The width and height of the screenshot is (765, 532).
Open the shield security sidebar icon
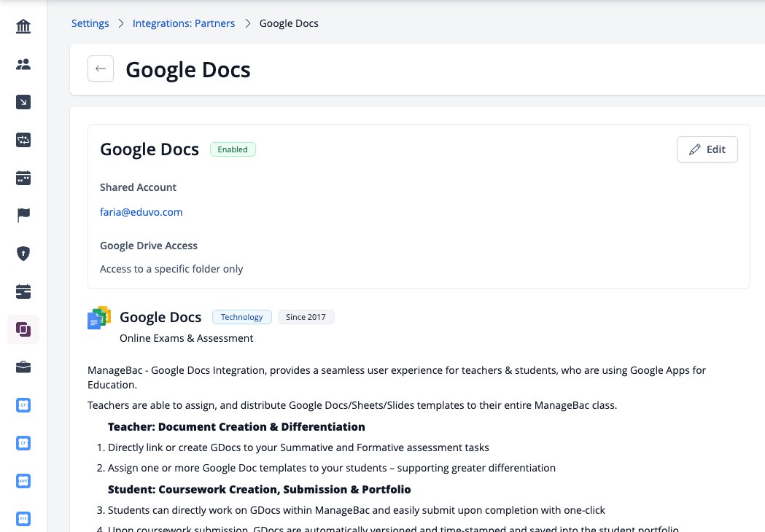tap(23, 254)
